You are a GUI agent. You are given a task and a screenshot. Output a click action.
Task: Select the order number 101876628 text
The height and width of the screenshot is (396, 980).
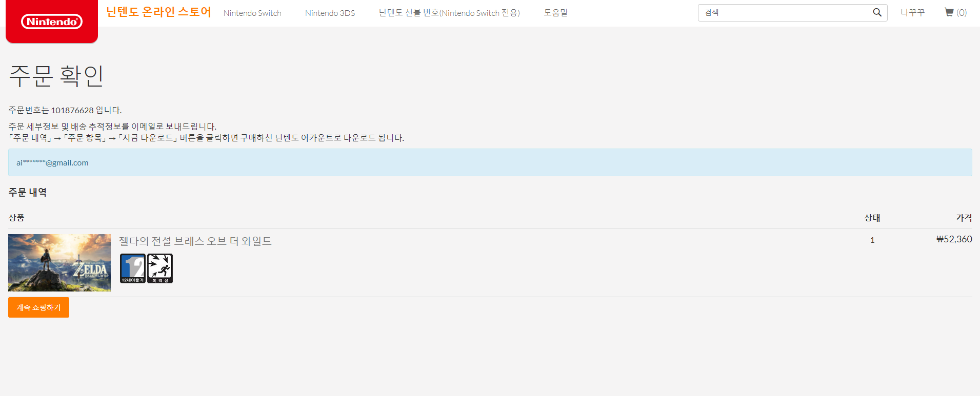72,110
